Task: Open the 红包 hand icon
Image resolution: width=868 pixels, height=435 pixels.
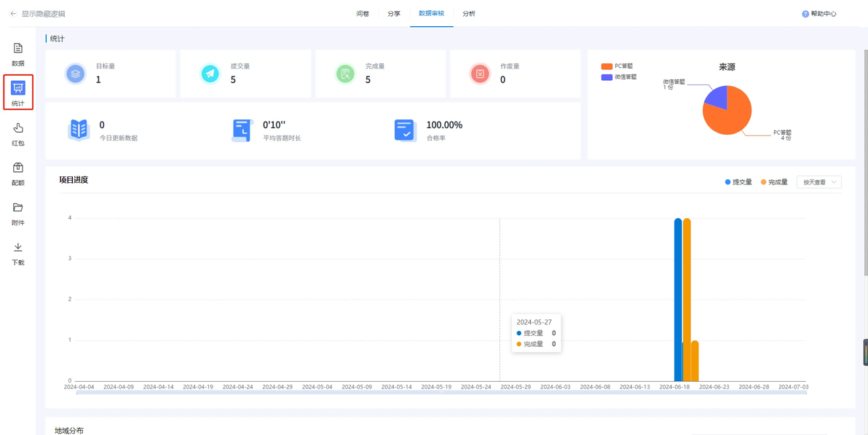Action: coord(17,128)
